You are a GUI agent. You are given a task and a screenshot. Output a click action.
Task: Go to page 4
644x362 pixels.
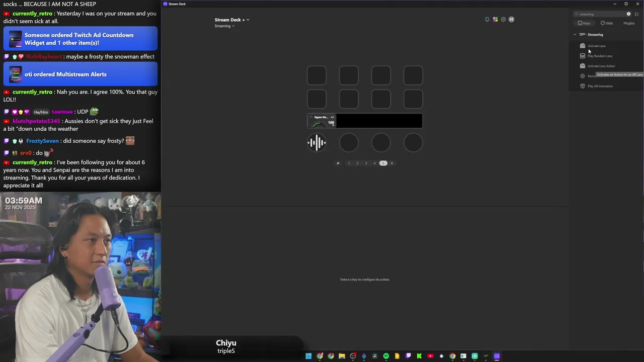374,163
